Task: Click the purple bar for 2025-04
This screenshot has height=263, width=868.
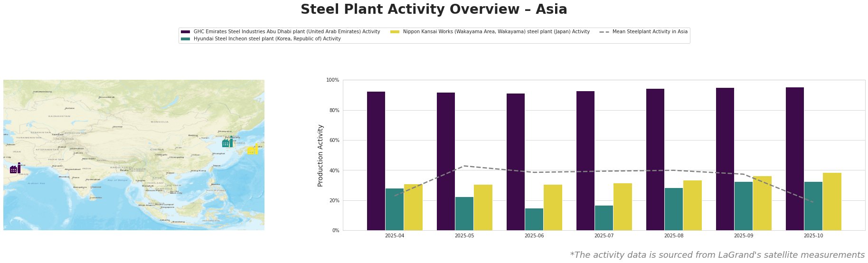Action: coord(376,161)
